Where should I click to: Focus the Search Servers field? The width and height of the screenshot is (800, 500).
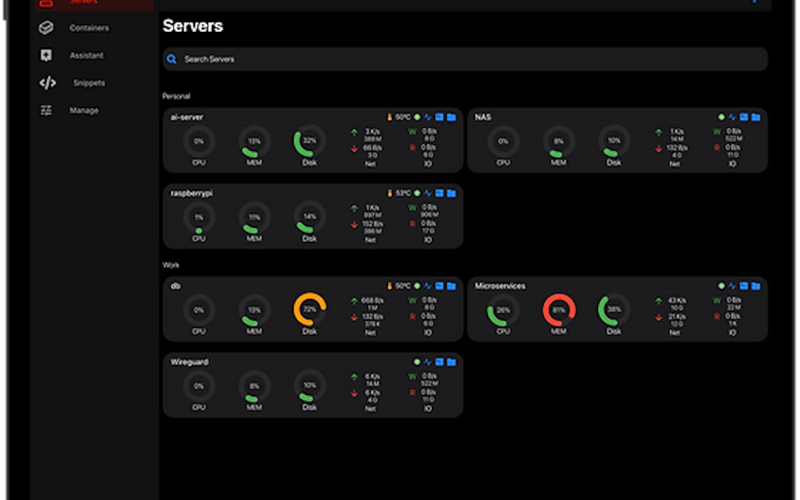pos(465,59)
